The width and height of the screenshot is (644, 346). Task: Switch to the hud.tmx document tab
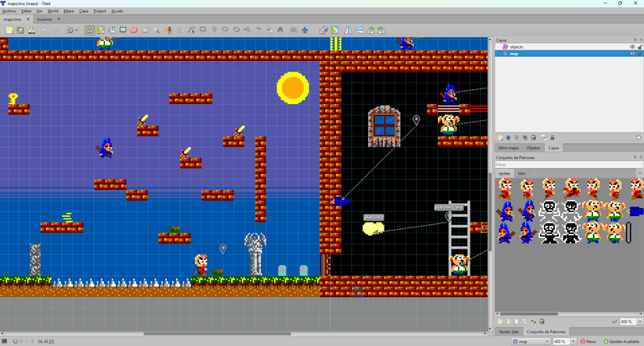(x=45, y=19)
